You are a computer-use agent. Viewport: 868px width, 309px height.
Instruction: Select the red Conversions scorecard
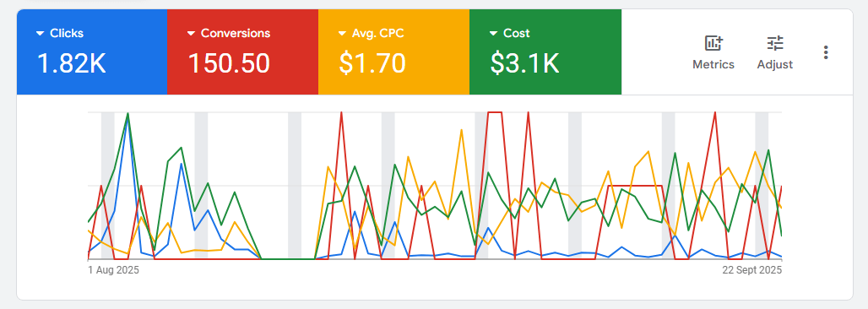242,52
